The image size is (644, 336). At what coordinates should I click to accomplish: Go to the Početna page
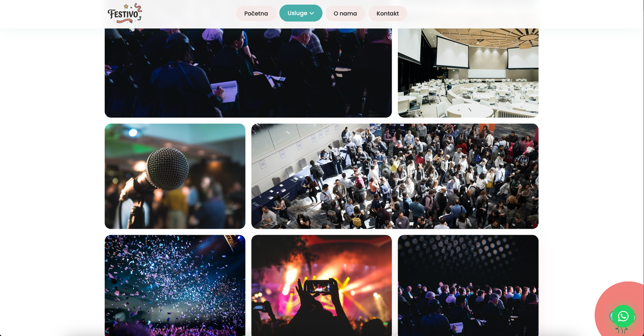(x=256, y=13)
